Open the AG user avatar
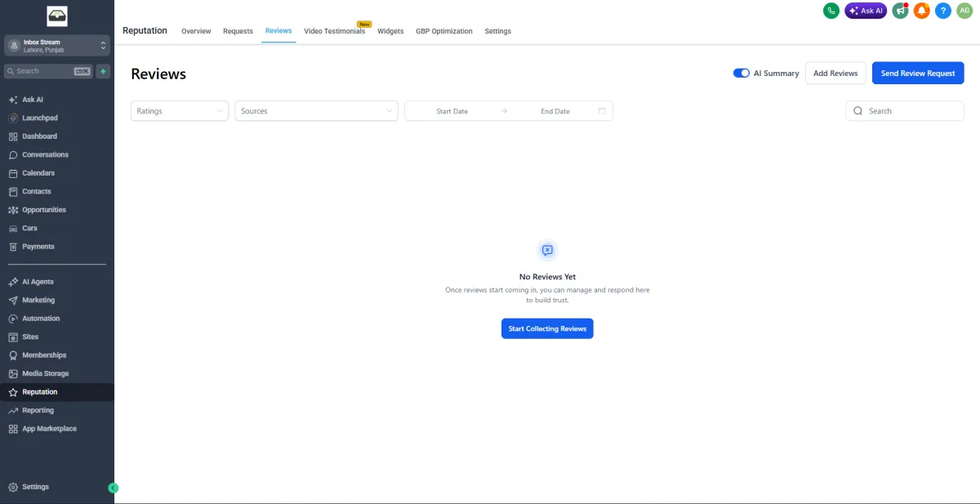 [964, 11]
